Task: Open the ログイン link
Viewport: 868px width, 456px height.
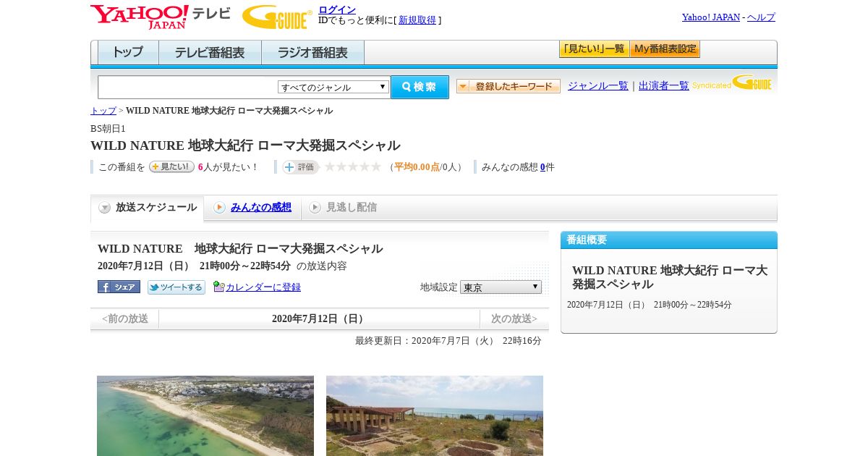Action: pyautogui.click(x=337, y=9)
